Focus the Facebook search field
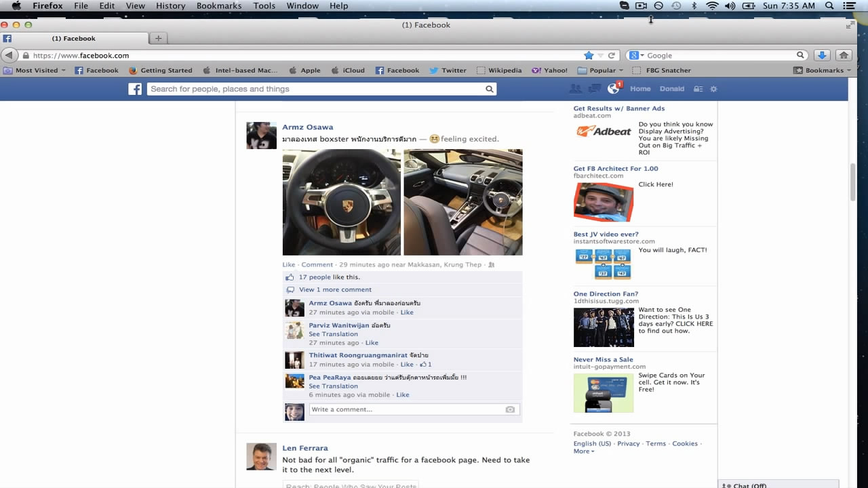868x488 pixels. coord(316,89)
